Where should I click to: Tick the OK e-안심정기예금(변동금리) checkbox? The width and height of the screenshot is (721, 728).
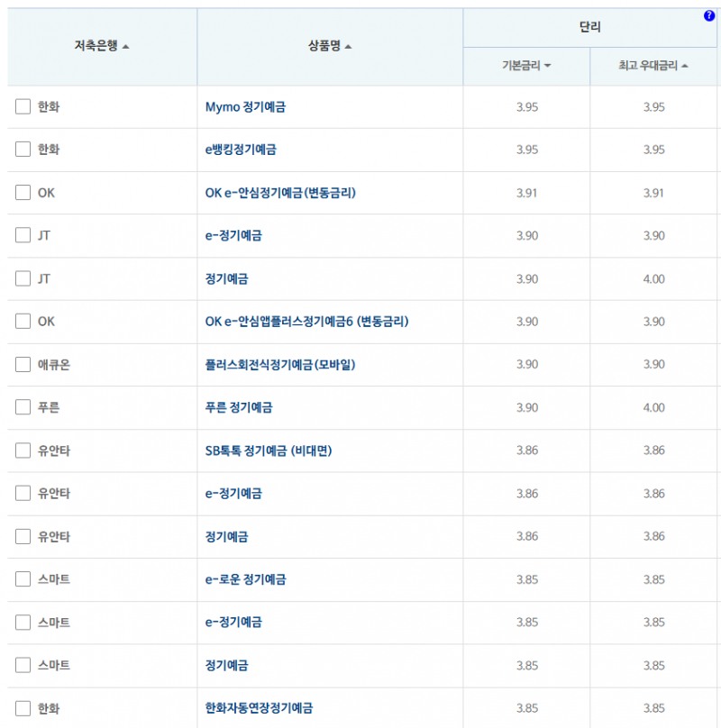[x=23, y=192]
